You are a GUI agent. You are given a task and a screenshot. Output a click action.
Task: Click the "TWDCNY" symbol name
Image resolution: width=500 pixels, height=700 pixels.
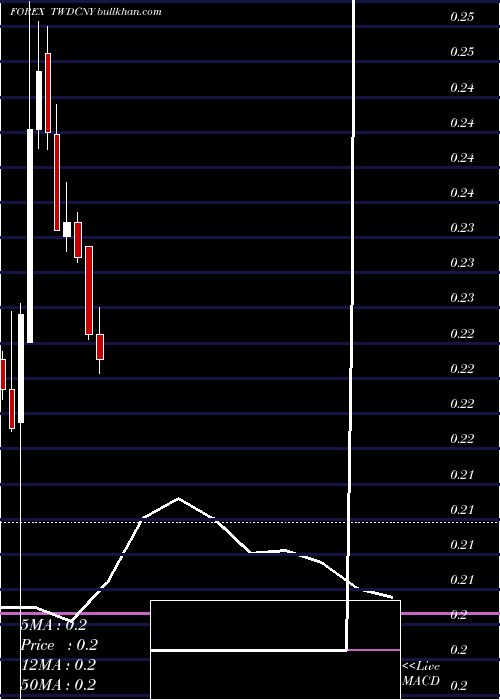pos(73,12)
